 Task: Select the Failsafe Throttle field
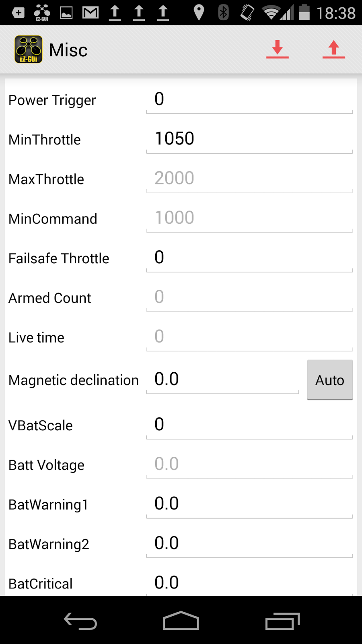click(249, 258)
